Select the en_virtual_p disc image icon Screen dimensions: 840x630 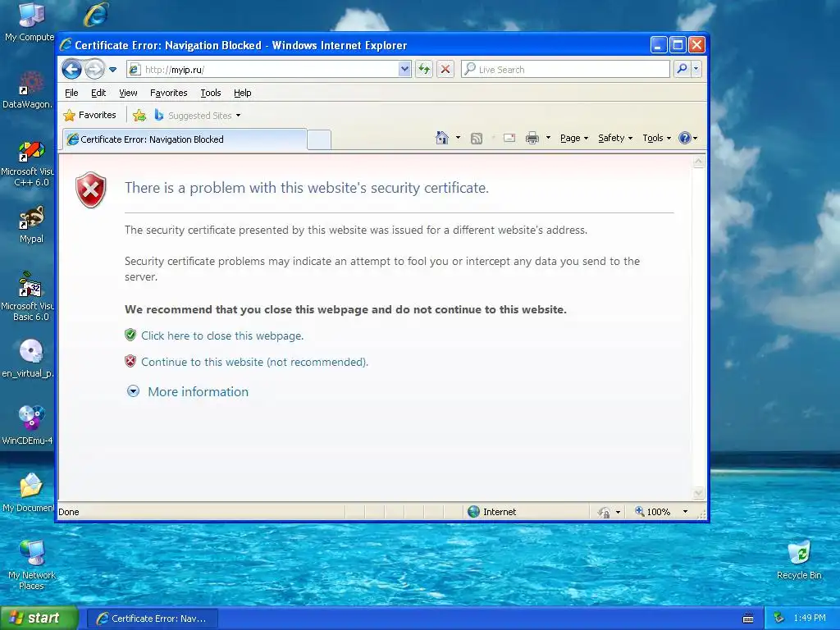(x=28, y=358)
